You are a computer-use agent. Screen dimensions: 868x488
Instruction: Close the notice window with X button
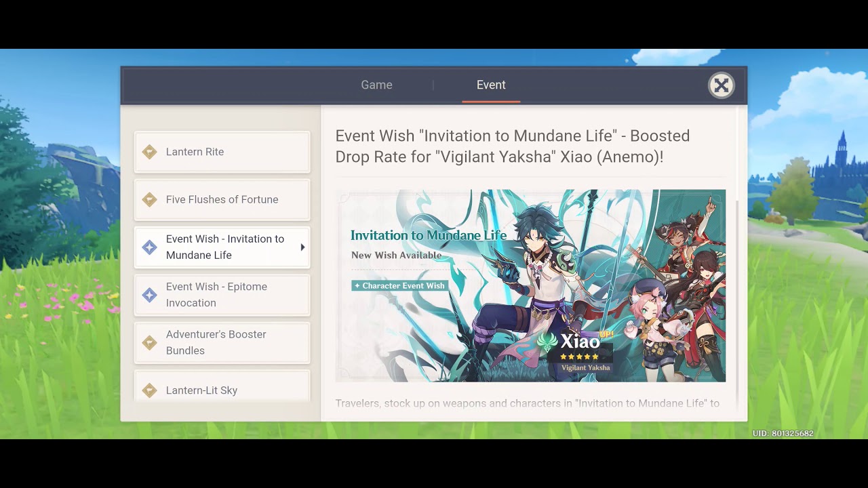click(721, 85)
